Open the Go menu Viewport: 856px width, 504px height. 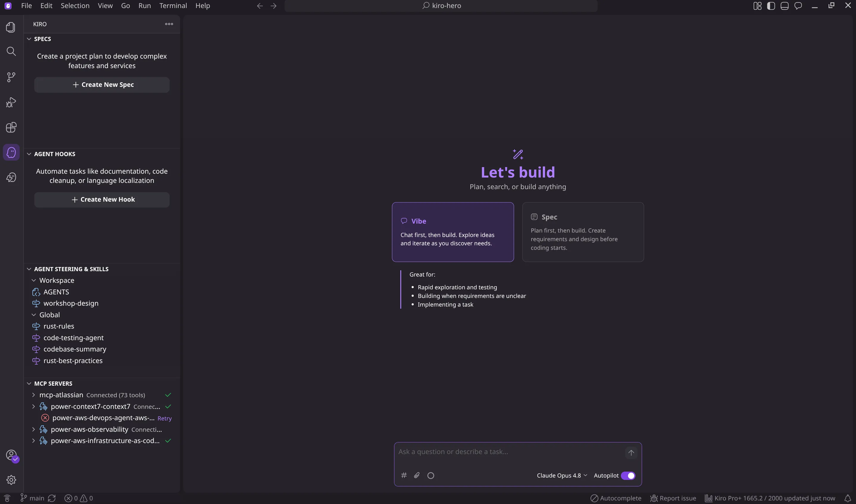tap(125, 6)
